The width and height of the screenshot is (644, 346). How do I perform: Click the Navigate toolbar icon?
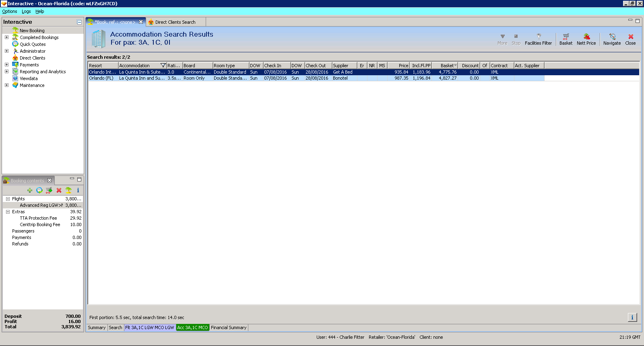(x=612, y=39)
